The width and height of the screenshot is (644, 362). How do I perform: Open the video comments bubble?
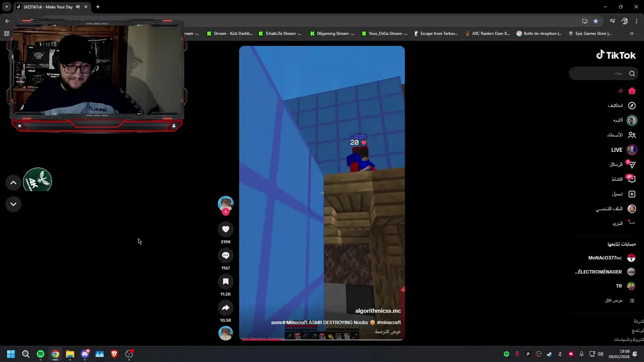click(225, 255)
